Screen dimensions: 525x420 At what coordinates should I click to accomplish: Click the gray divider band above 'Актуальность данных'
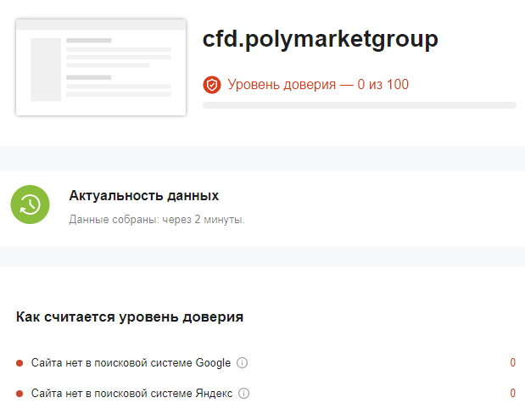point(262,159)
